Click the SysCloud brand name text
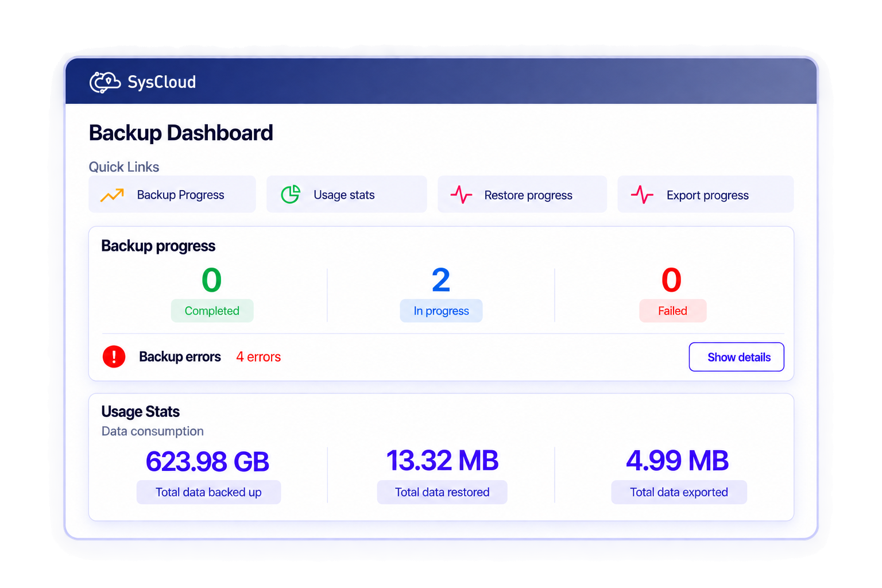This screenshot has height=588, width=882. tap(162, 82)
